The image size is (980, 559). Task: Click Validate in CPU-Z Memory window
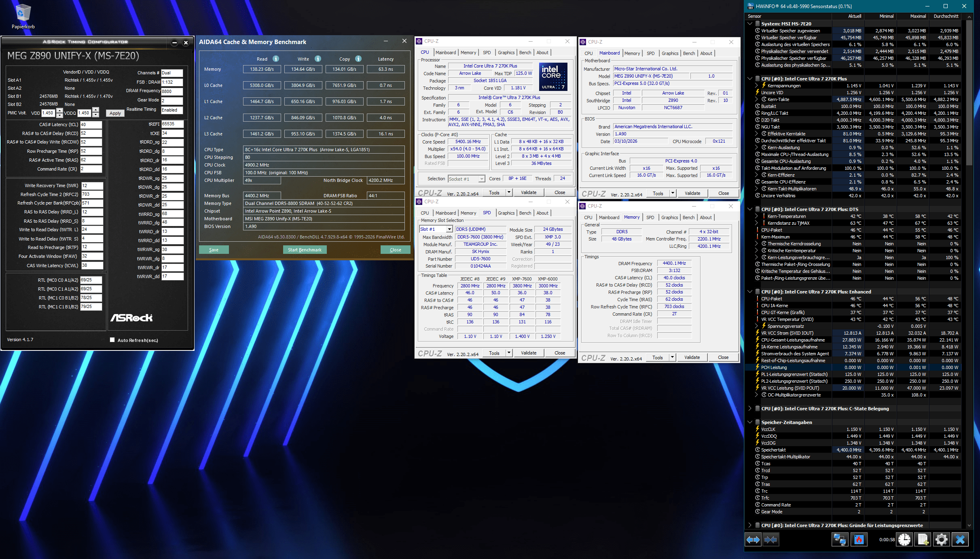click(692, 357)
